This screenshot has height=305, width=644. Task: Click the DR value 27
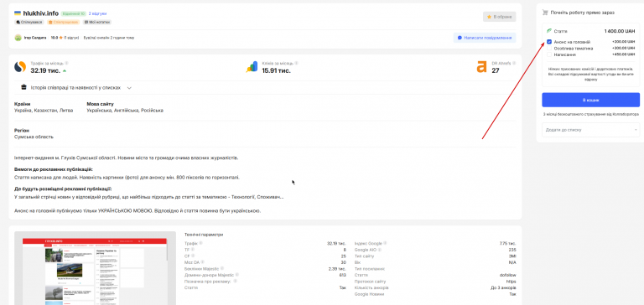496,70
